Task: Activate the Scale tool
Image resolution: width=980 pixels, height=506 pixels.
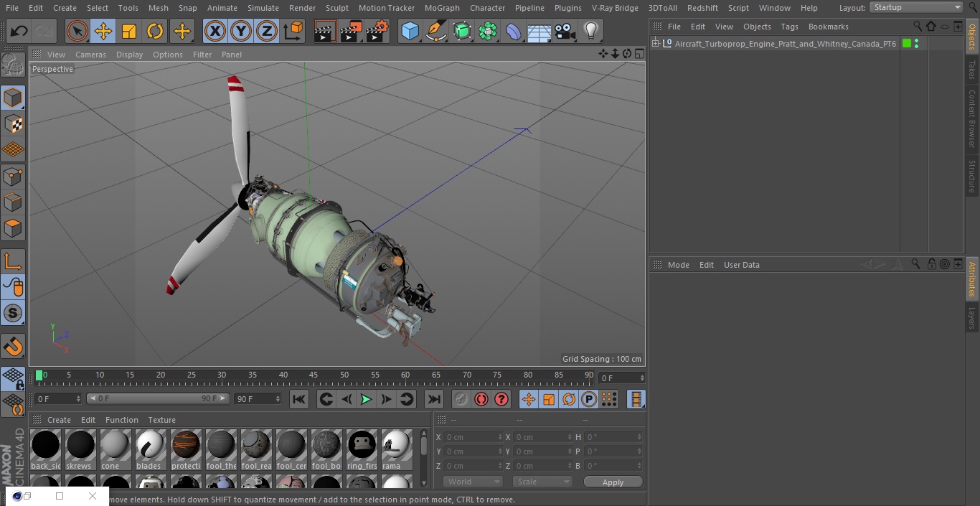Action: pos(129,31)
